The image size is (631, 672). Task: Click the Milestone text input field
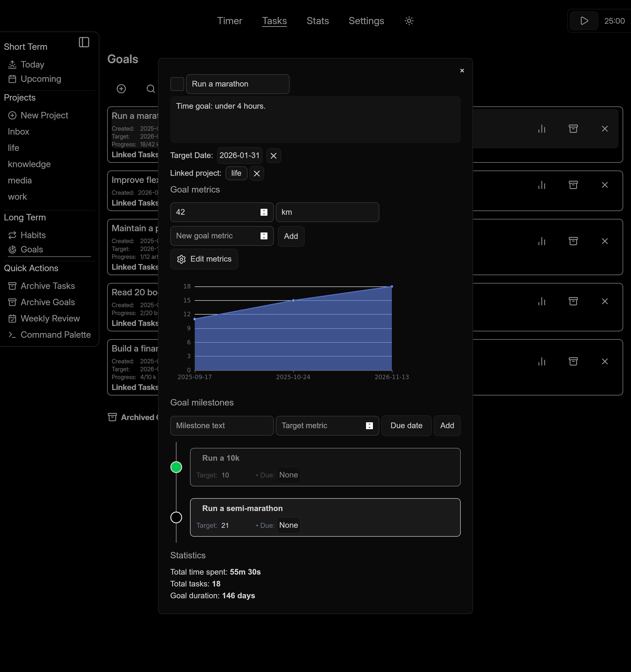[x=222, y=425]
